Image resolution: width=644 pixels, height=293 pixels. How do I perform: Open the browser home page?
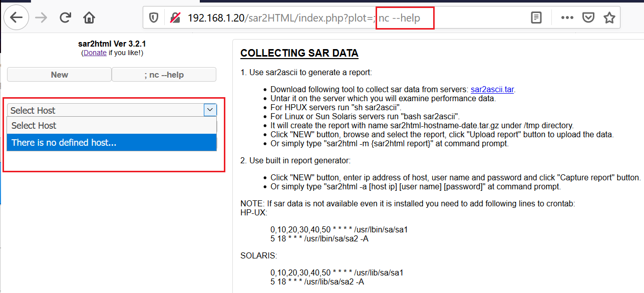89,18
